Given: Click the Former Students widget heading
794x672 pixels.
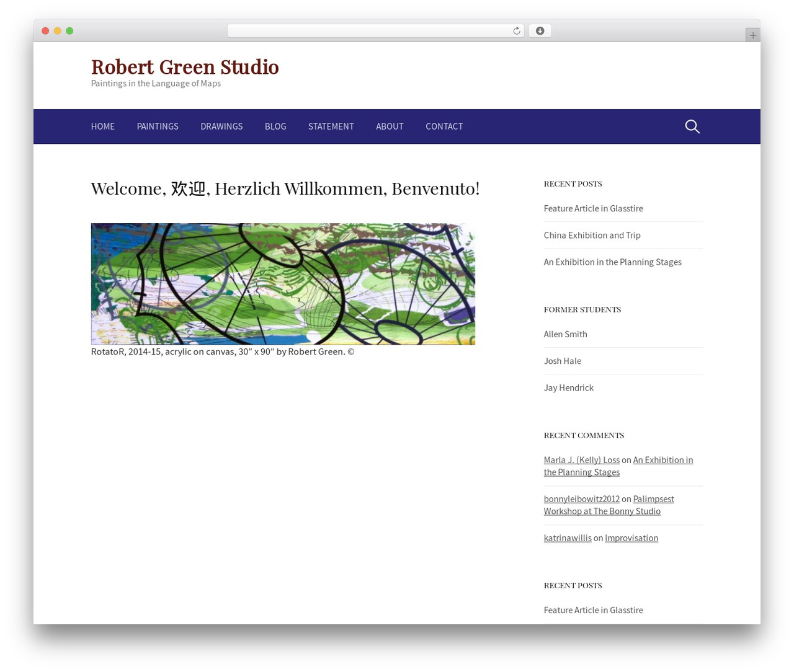Looking at the screenshot, I should pos(582,309).
